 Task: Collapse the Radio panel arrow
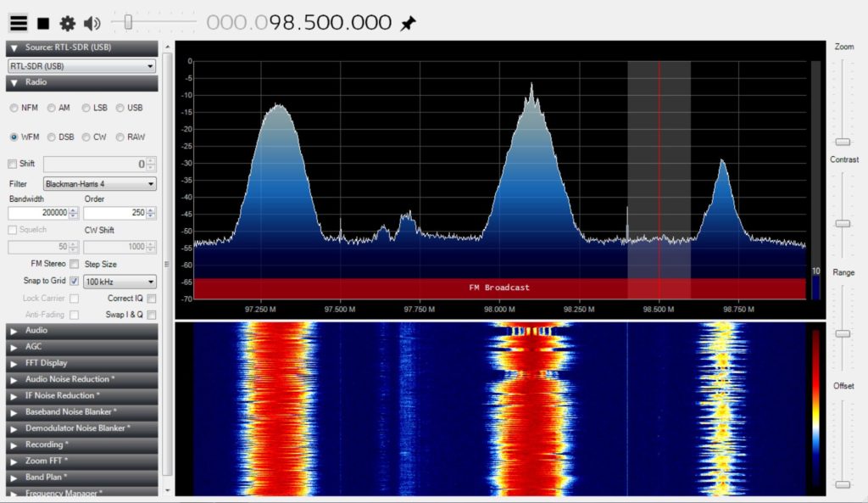(14, 82)
